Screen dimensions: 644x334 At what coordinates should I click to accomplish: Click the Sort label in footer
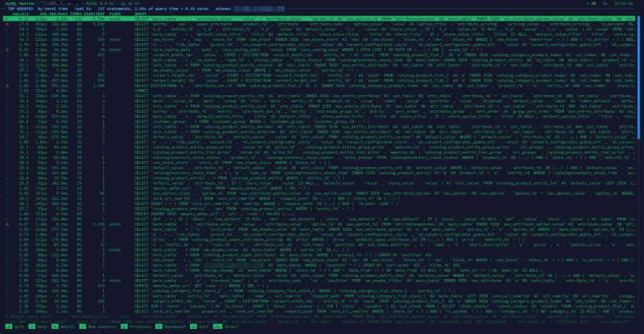pyautogui.click(x=203, y=327)
